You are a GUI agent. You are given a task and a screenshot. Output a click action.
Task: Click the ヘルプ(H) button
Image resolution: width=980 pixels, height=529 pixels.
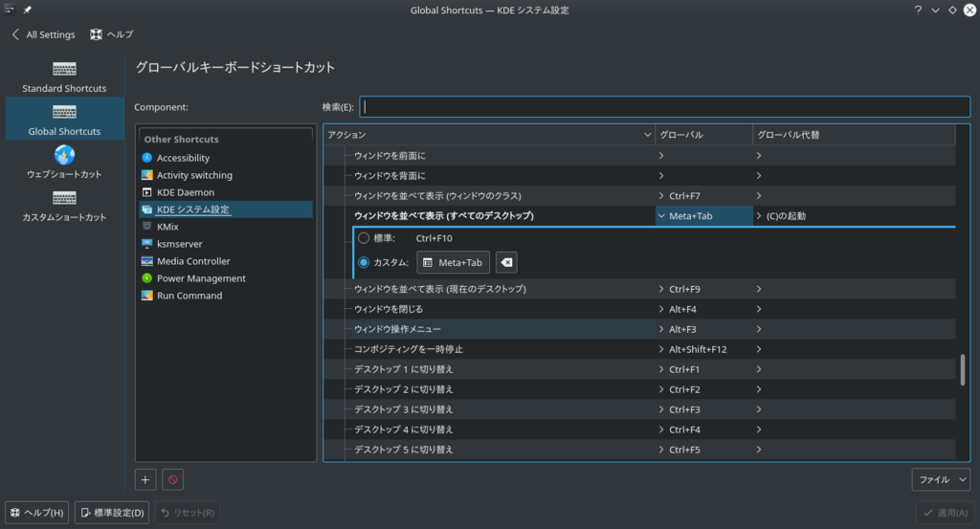[37, 513]
